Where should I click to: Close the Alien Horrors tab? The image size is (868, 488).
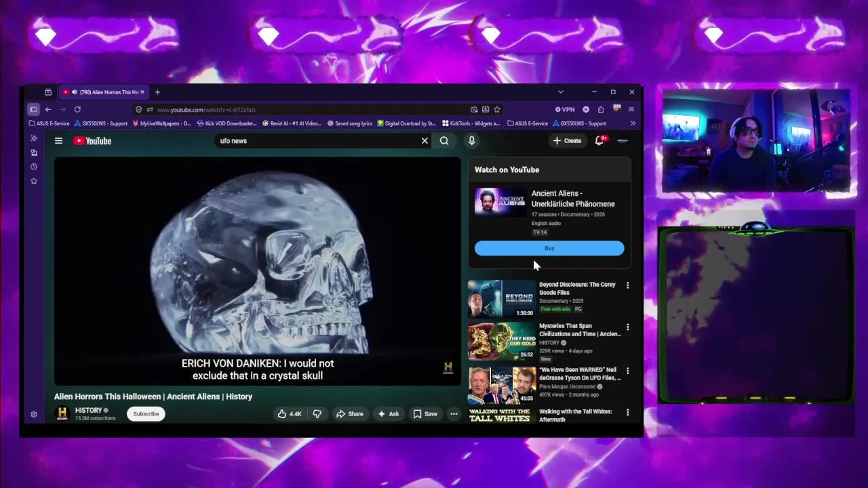click(x=142, y=92)
